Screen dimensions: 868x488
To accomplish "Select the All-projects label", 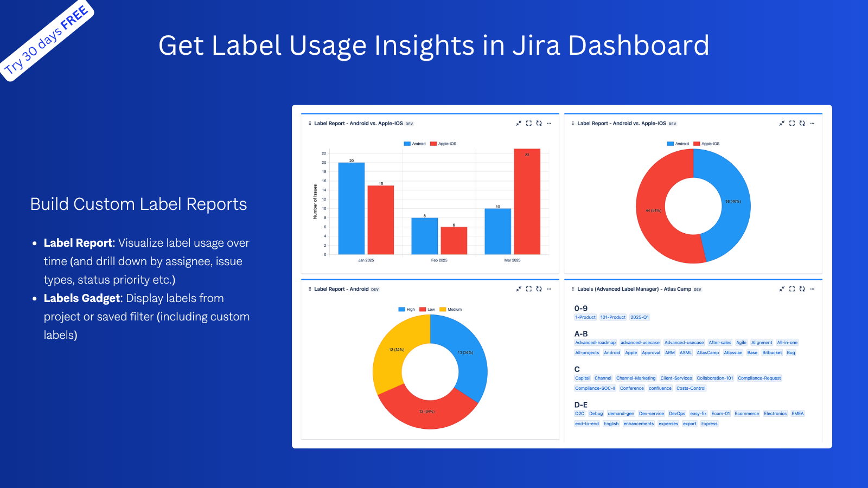I will tap(587, 353).
